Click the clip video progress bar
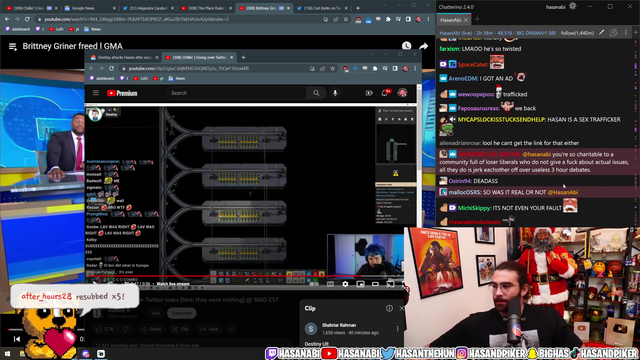Image resolution: width=640 pixels, height=360 pixels. pyautogui.click(x=245, y=276)
